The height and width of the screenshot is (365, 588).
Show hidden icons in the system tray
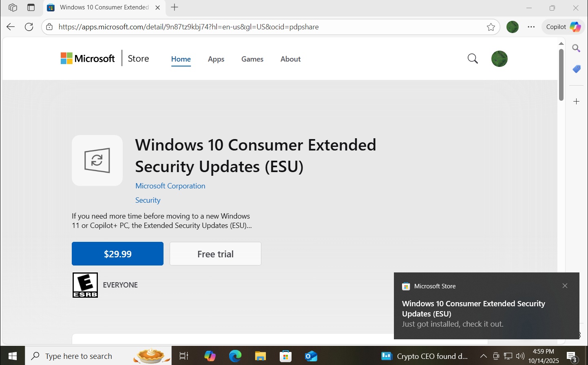483,356
